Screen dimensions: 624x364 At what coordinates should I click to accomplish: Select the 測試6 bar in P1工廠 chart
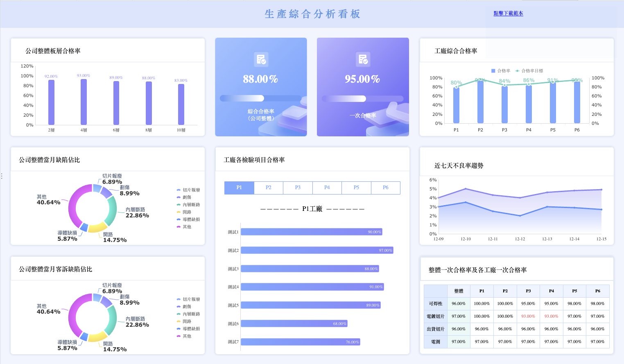point(293,323)
